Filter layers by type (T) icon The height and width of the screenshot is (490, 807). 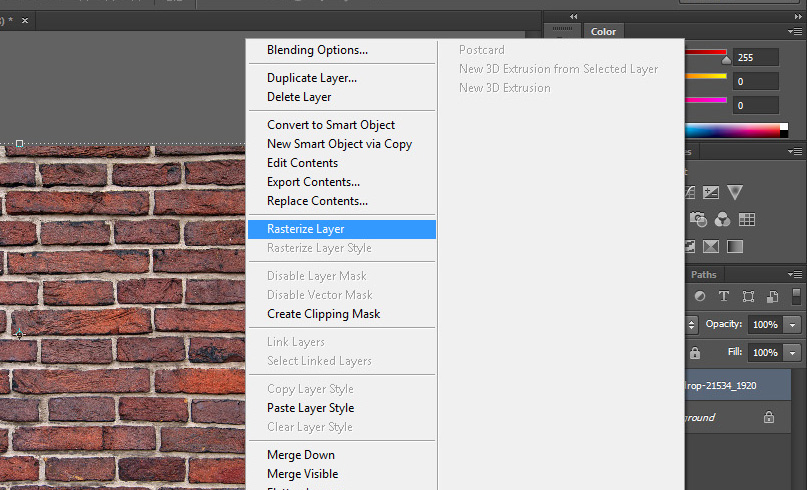pos(722,297)
